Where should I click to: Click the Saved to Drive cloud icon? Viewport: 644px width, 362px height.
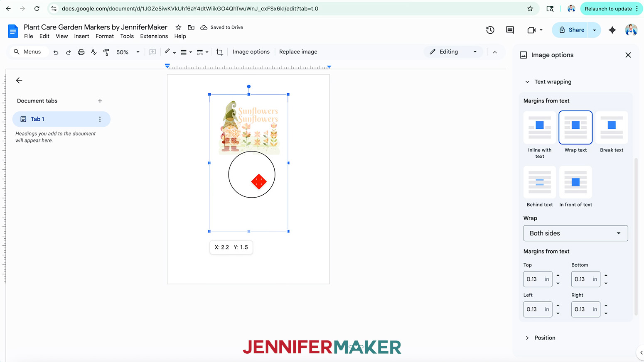[x=204, y=27]
